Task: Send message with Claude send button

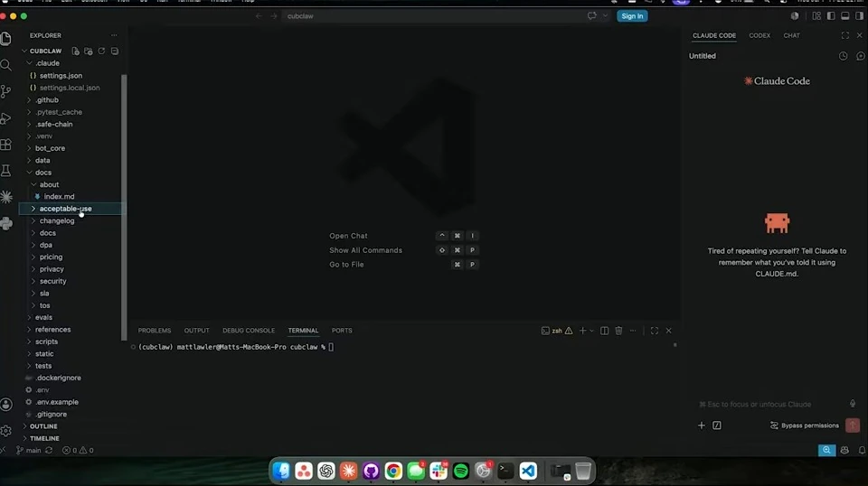Action: point(853,425)
